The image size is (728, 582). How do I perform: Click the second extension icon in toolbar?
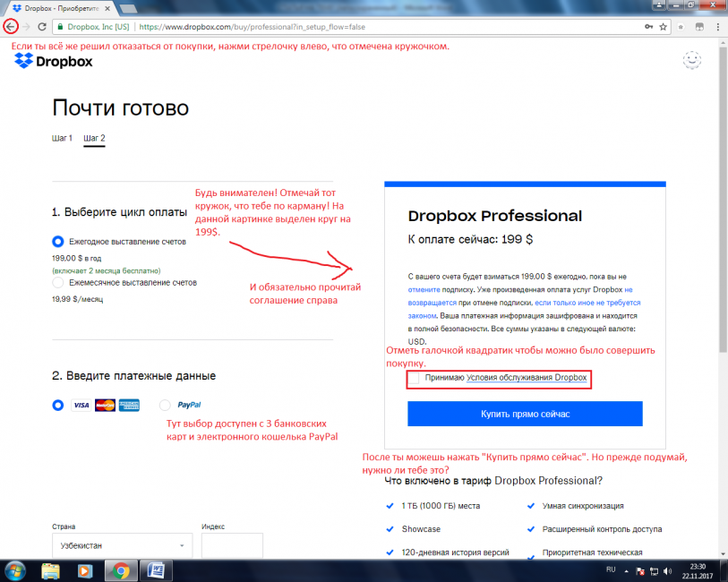tap(699, 27)
